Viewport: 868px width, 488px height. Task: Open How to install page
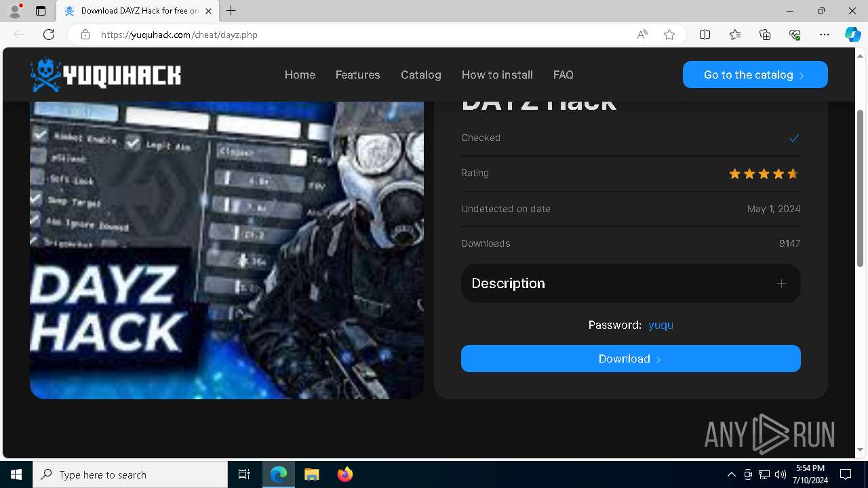(x=497, y=75)
